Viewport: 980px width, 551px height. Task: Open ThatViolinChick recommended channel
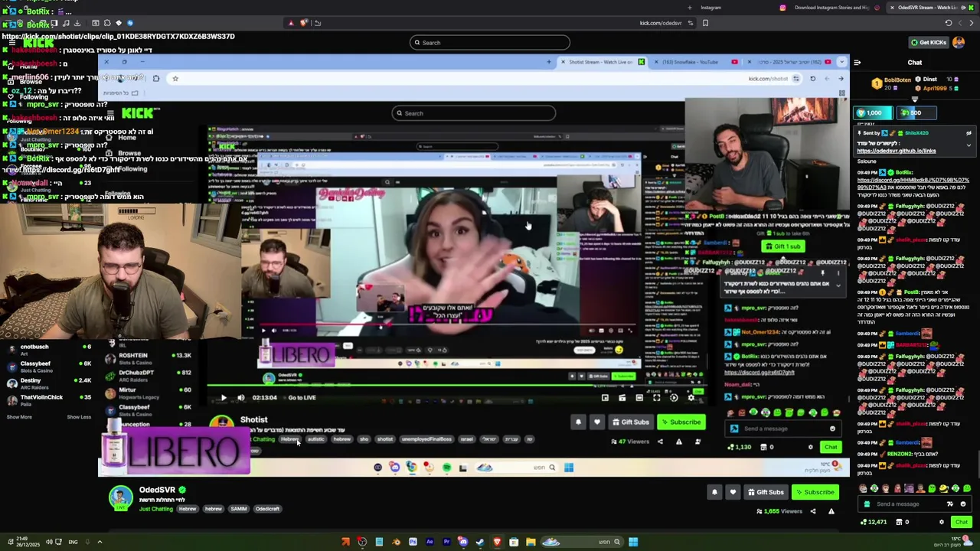click(48, 400)
